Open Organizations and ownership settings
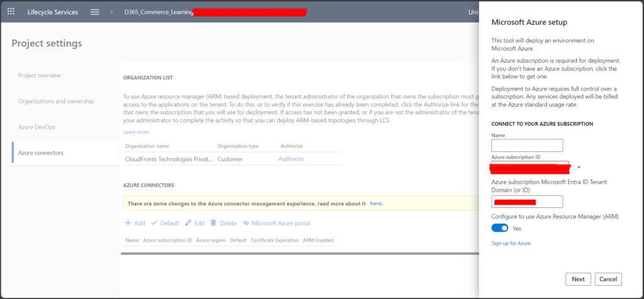644x299 pixels. click(56, 101)
